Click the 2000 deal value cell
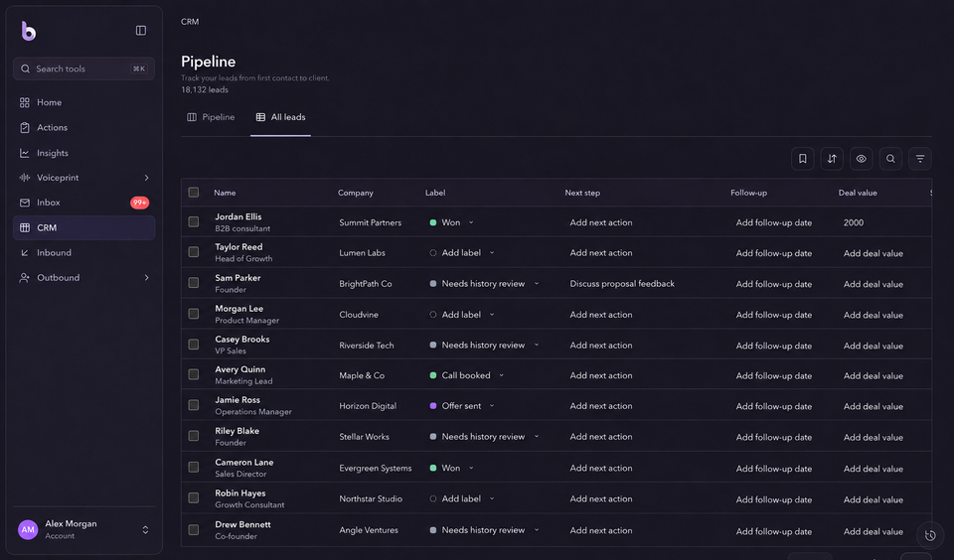954x560 pixels. point(854,222)
